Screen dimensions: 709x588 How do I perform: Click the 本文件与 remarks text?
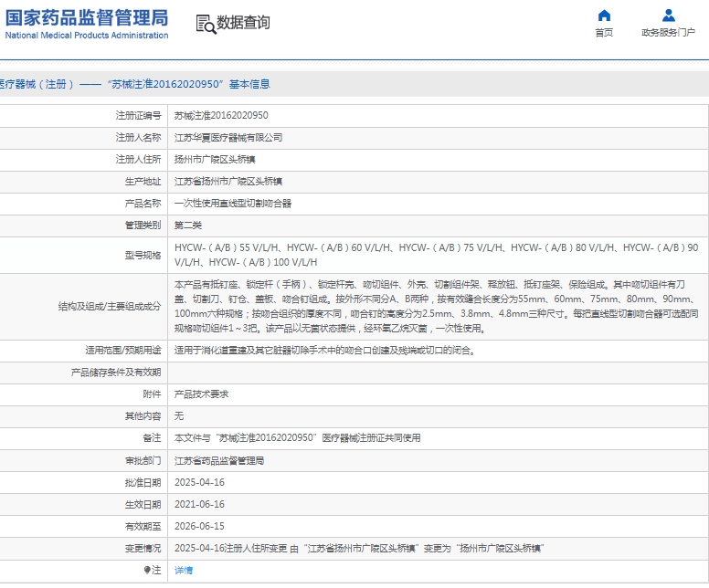(x=298, y=438)
